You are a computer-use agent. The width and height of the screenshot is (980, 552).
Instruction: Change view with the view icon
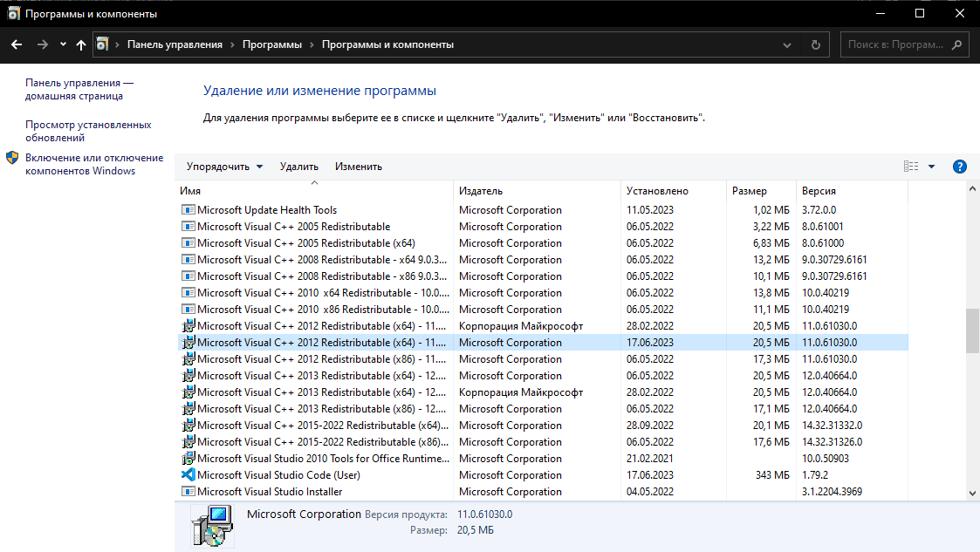(x=911, y=166)
